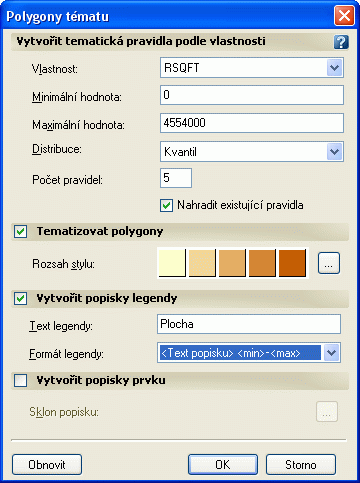360x483 pixels.
Task: Click the Obnovit button
Action: pyautogui.click(x=47, y=464)
